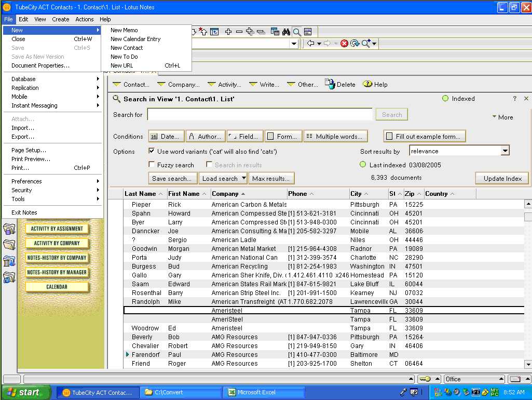532x400 pixels.
Task: Open the Other... action dropdown
Action: point(302,84)
